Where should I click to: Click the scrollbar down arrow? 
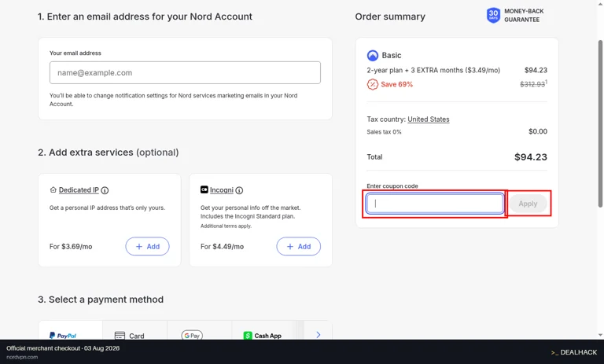click(601, 335)
